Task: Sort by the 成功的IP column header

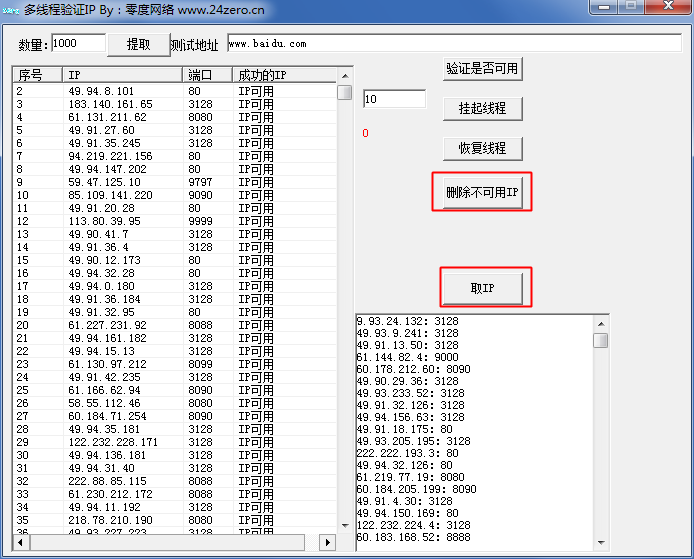Action: point(285,75)
